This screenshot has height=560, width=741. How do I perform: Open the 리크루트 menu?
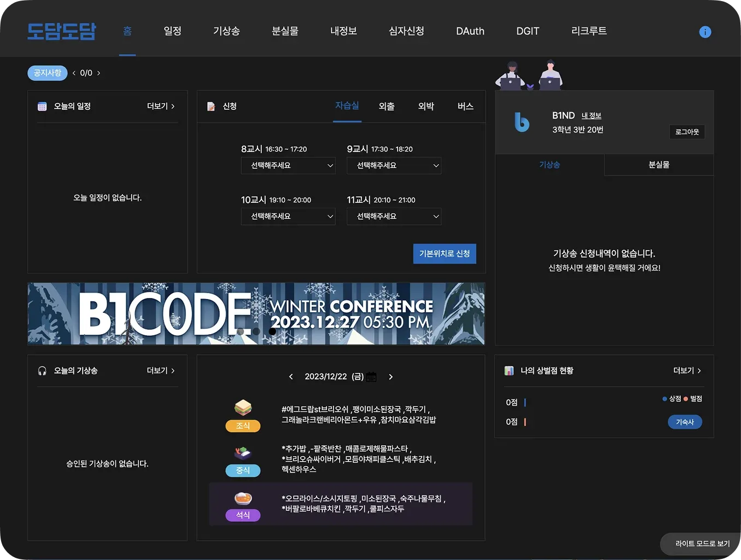click(x=589, y=31)
